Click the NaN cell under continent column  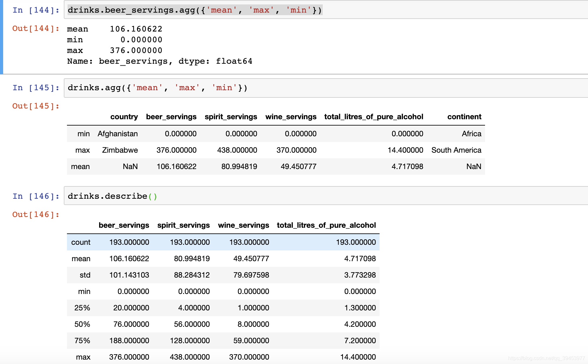[474, 167]
